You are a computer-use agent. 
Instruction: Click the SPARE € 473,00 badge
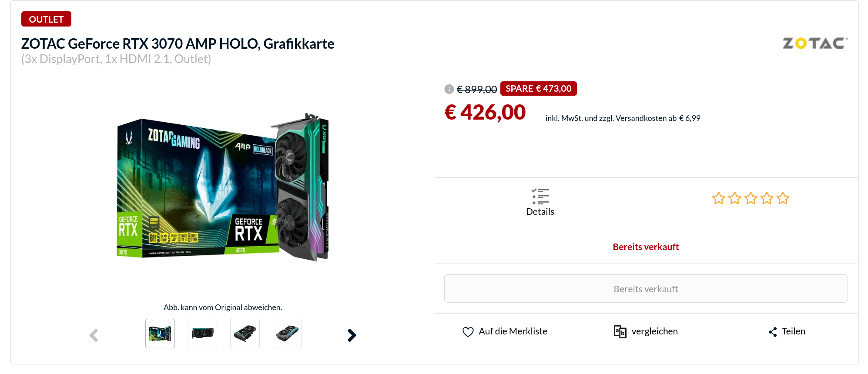pyautogui.click(x=539, y=89)
